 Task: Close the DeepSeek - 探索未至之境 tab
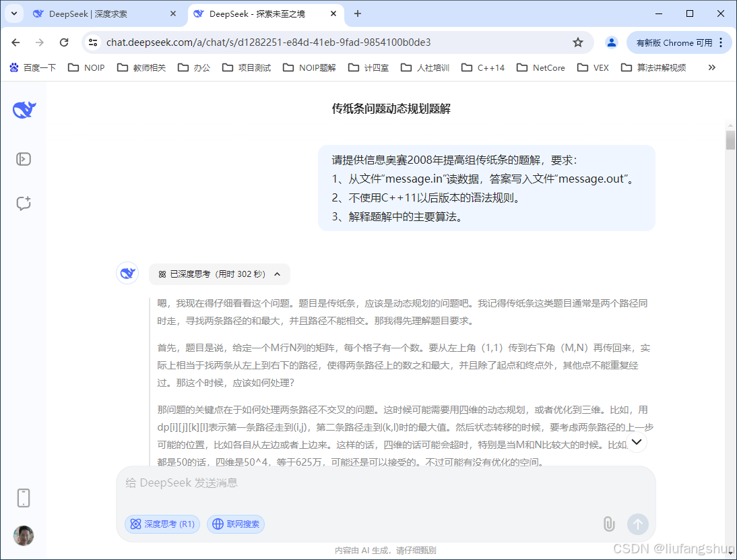click(333, 13)
